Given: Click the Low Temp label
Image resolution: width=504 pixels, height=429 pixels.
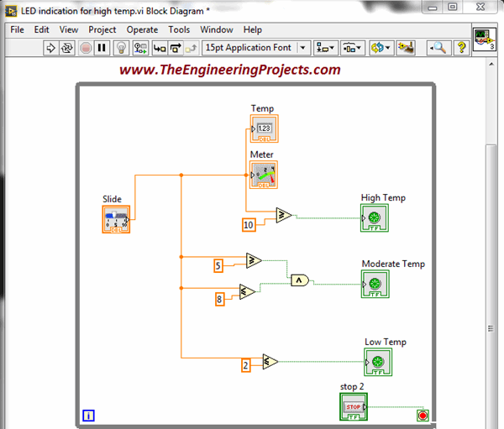Looking at the screenshot, I should (x=386, y=342).
